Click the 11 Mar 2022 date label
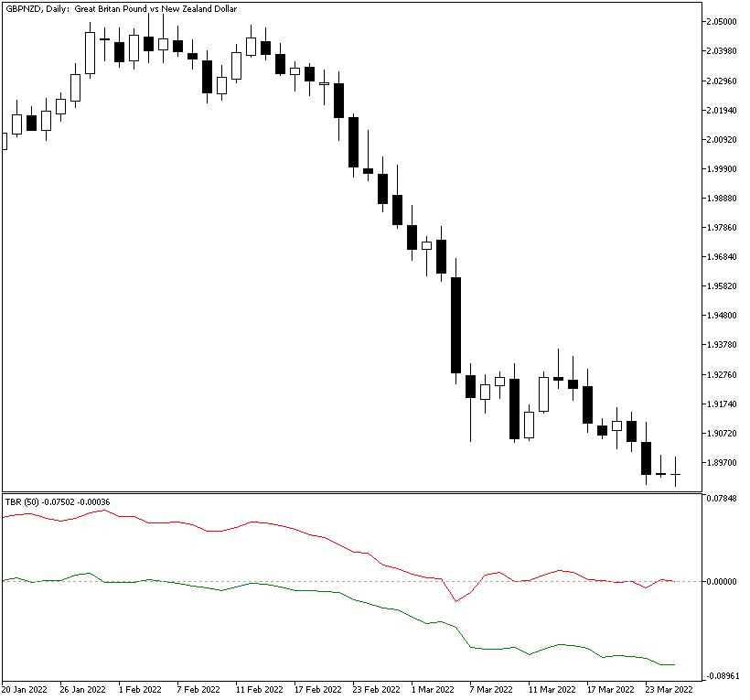 pyautogui.click(x=550, y=689)
